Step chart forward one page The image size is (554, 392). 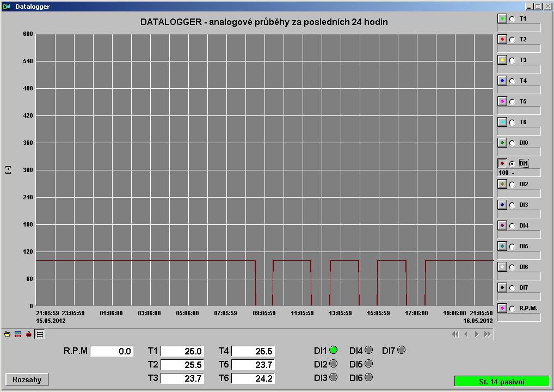pyautogui.click(x=477, y=334)
